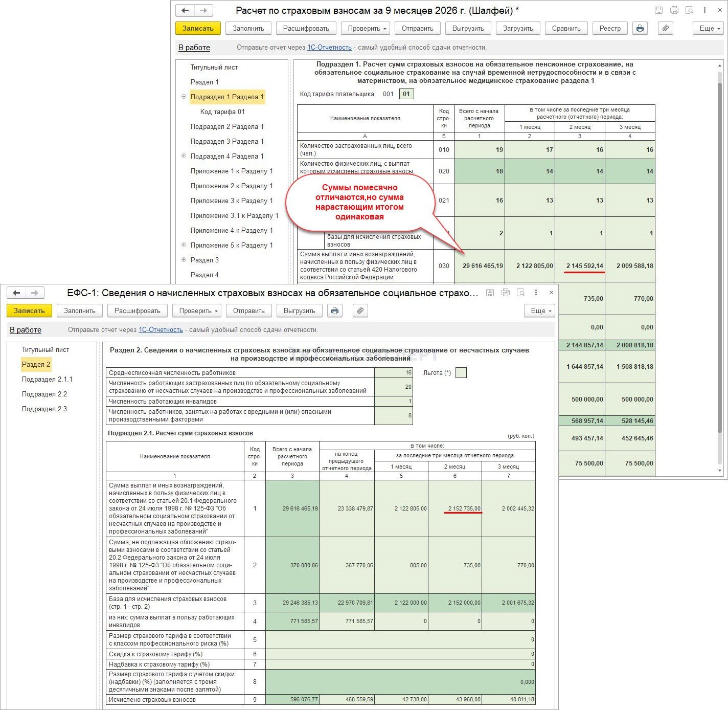The width and height of the screenshot is (728, 710).
Task: Click Выгрузить in the ЕФС-1 window
Action: [x=300, y=310]
